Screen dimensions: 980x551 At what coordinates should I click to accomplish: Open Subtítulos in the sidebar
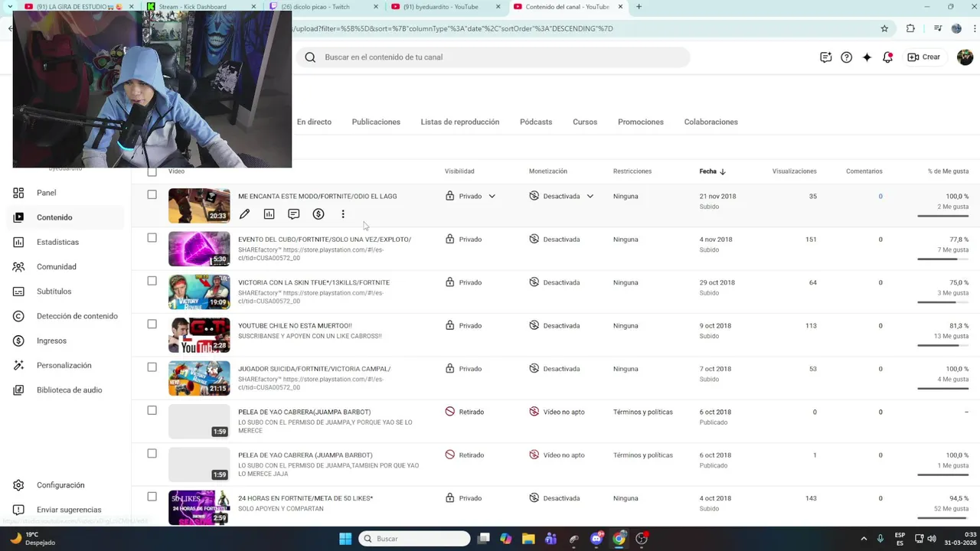click(x=54, y=292)
